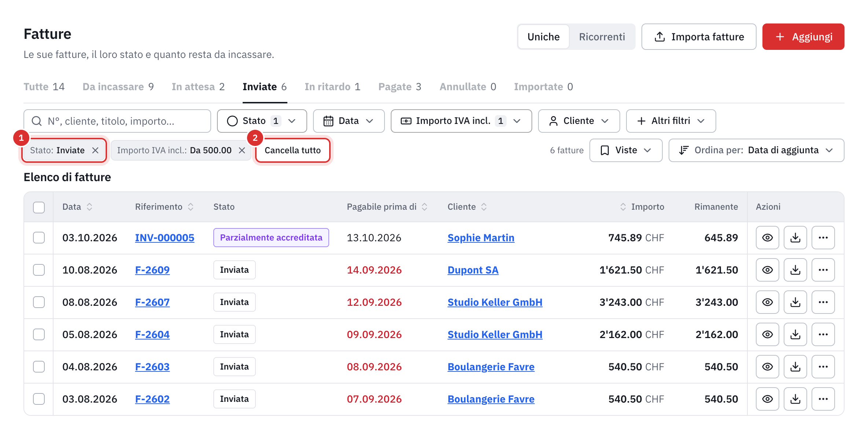
Task: Download invoice F-2602
Action: point(795,399)
